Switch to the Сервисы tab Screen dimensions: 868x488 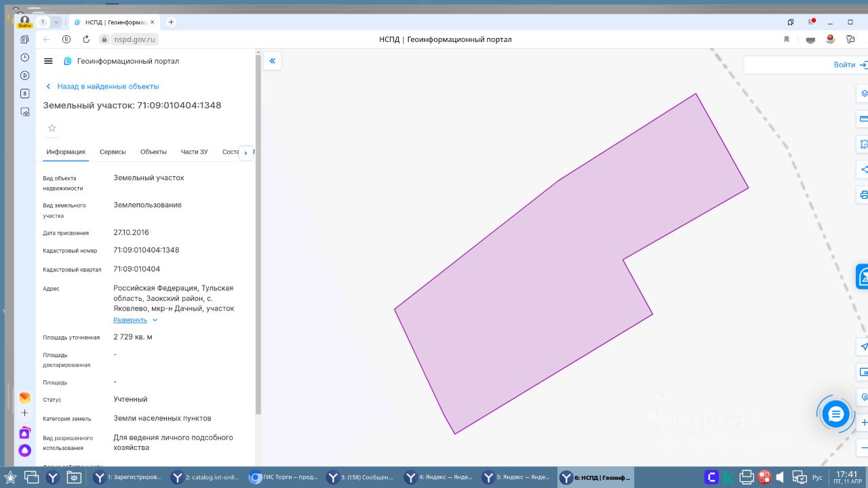[113, 152]
